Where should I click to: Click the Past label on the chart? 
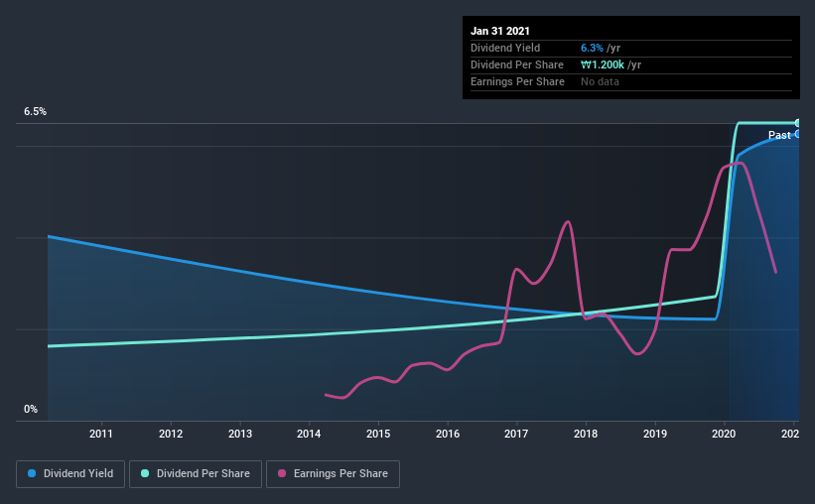[779, 135]
